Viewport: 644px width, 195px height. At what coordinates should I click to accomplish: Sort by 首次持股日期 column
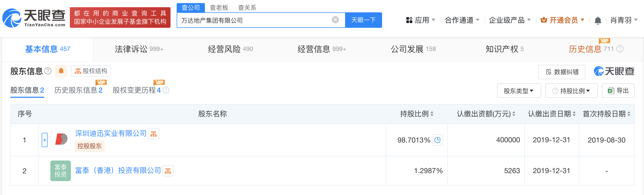(629, 114)
